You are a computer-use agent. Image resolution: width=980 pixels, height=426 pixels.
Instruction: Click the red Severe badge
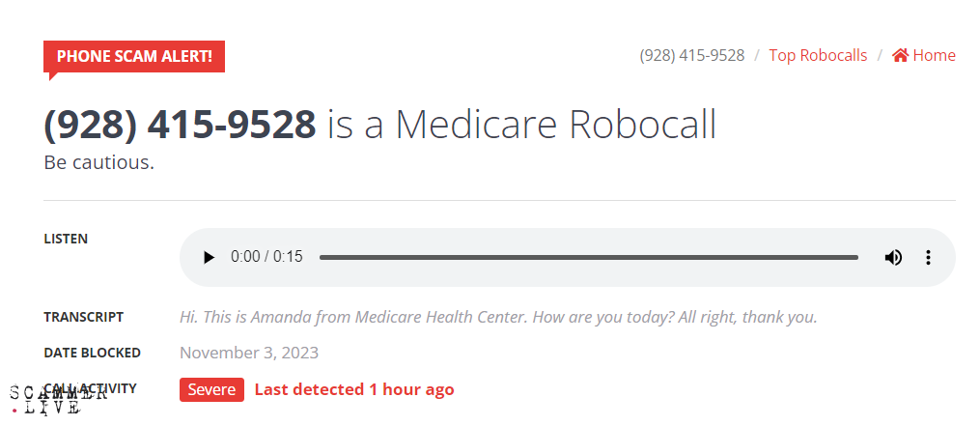point(211,389)
